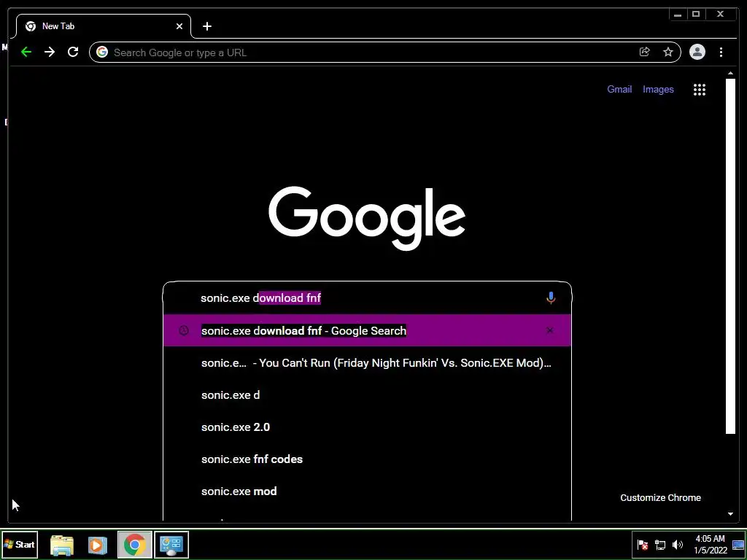Click the Google icon in the address bar

(x=102, y=52)
